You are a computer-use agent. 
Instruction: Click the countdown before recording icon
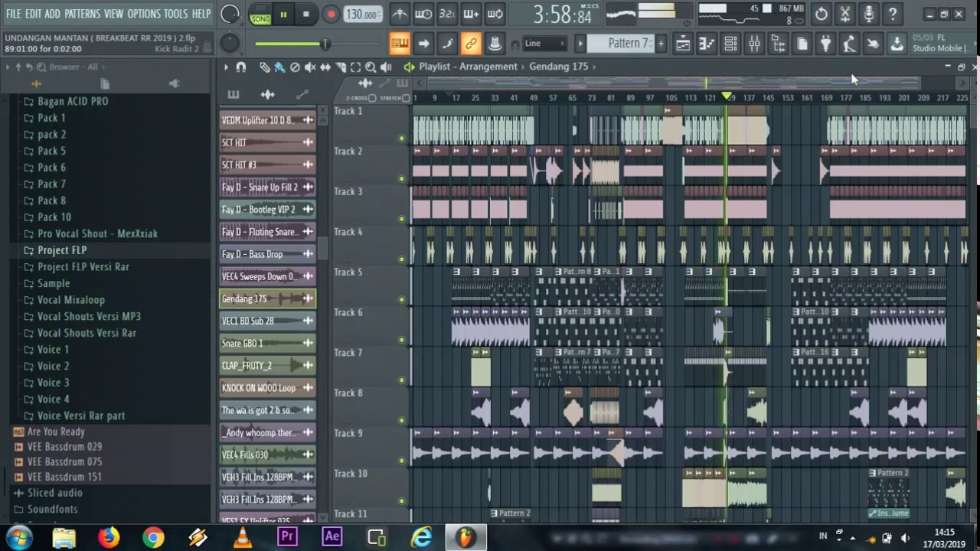(447, 14)
